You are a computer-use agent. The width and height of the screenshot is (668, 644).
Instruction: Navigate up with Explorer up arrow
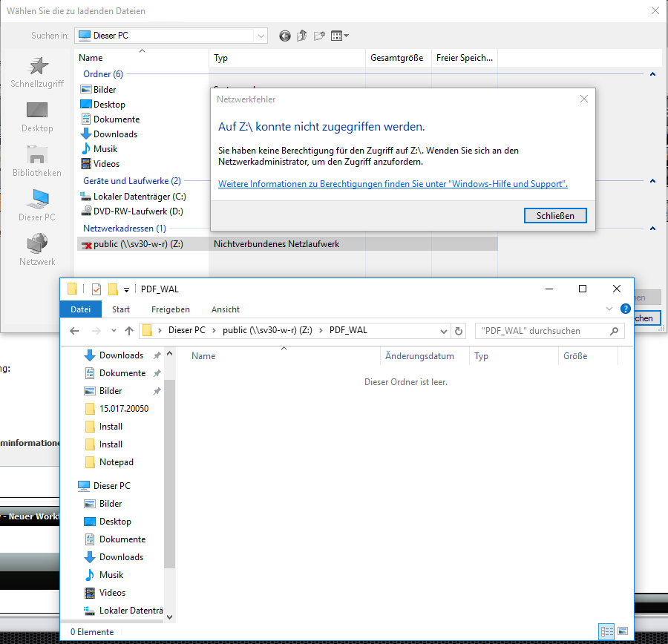[x=129, y=331]
